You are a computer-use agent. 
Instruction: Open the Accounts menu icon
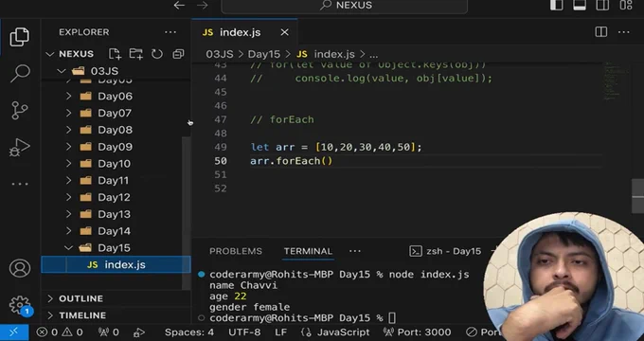(20, 268)
